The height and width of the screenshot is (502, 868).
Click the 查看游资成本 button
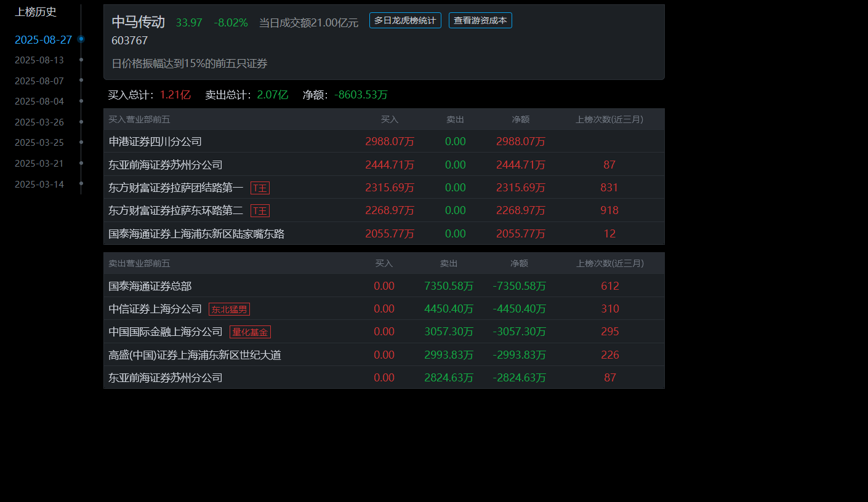[x=480, y=20]
